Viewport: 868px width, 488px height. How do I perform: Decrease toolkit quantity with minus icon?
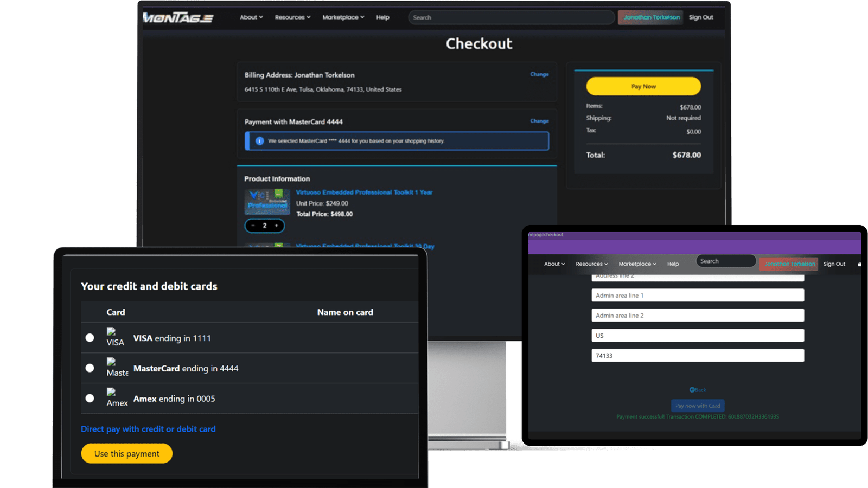[253, 226]
